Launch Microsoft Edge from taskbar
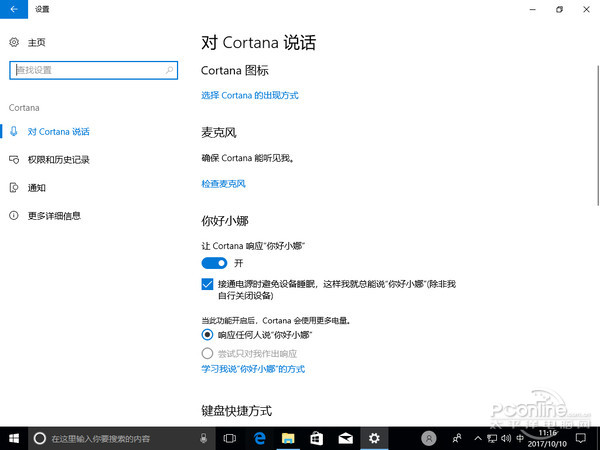 click(x=259, y=439)
